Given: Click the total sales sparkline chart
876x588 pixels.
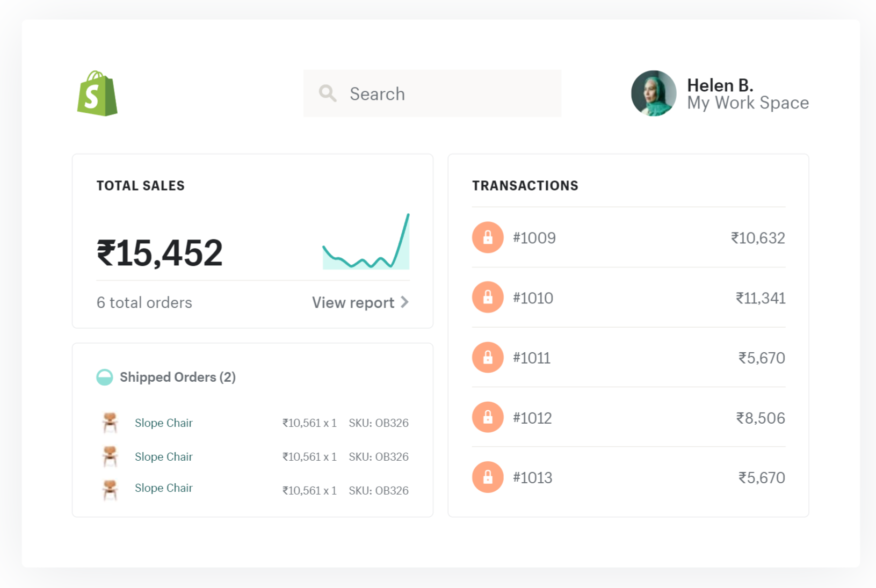Looking at the screenshot, I should tap(366, 241).
